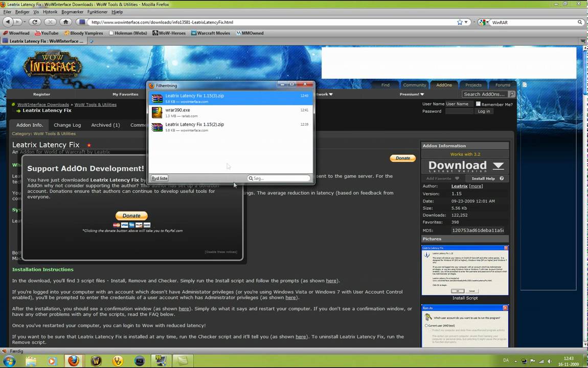Open author Leatrix link

point(459,186)
